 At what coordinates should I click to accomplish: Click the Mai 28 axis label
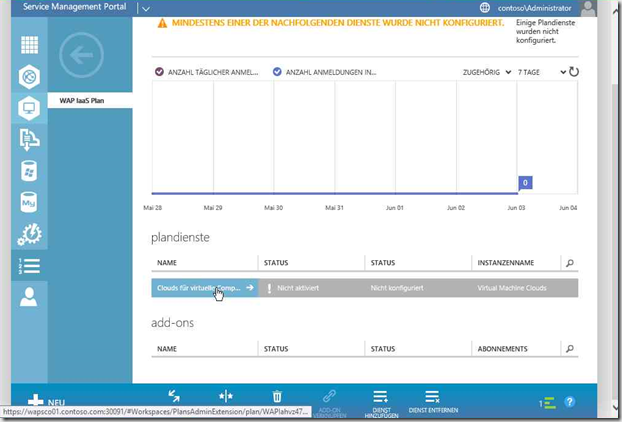[x=152, y=208]
